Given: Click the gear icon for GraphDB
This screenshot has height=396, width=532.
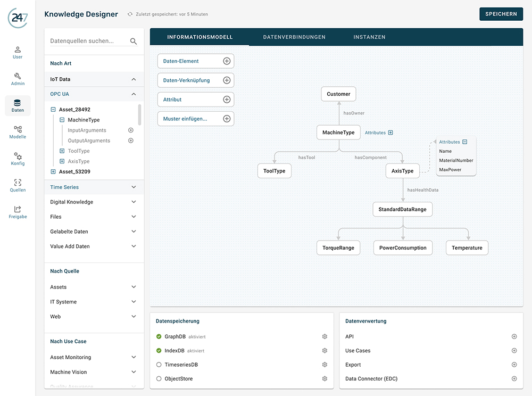Looking at the screenshot, I should [325, 337].
